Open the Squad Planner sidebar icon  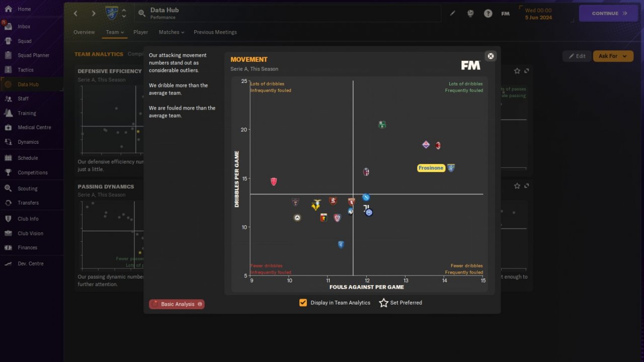coord(8,55)
